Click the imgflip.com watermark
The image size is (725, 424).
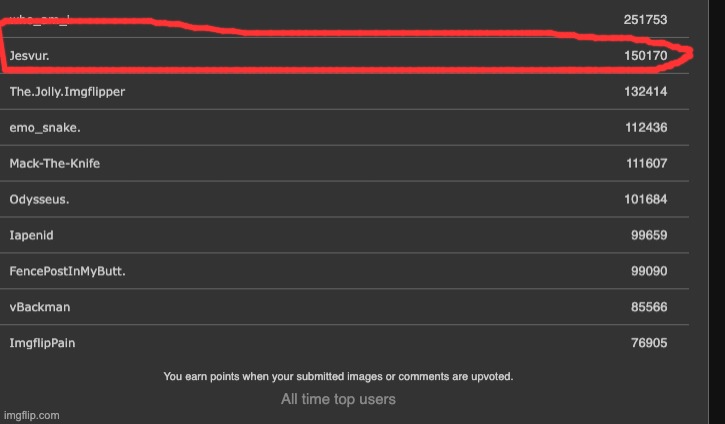tap(32, 414)
